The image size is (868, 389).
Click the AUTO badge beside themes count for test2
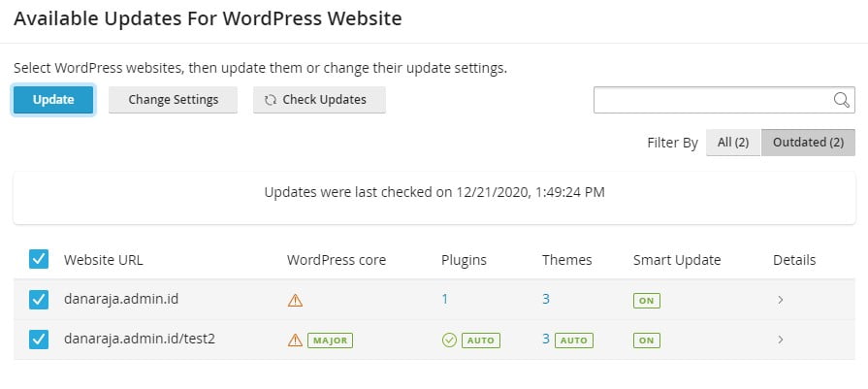(x=574, y=340)
